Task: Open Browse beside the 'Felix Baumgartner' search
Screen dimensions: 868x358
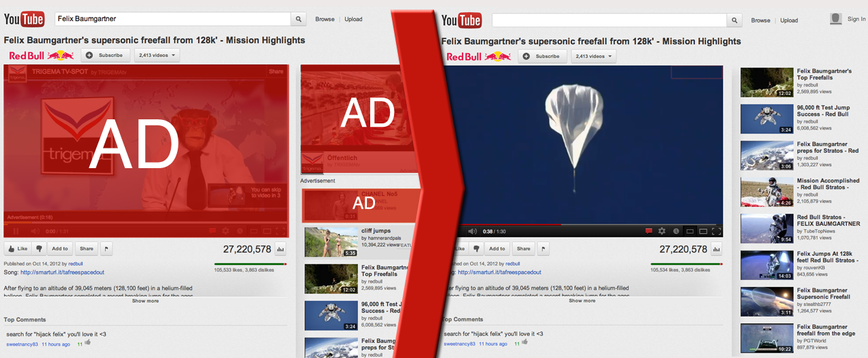Action: coord(325,19)
